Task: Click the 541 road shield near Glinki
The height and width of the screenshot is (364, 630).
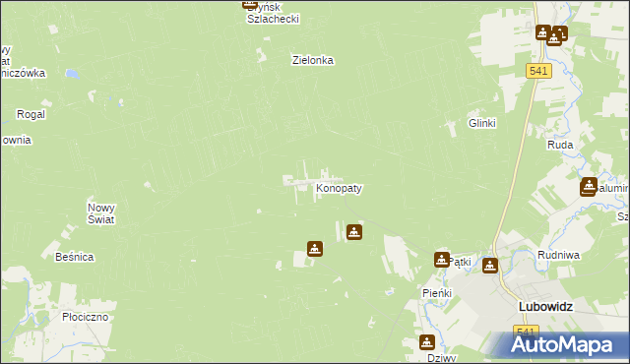Action: point(538,71)
